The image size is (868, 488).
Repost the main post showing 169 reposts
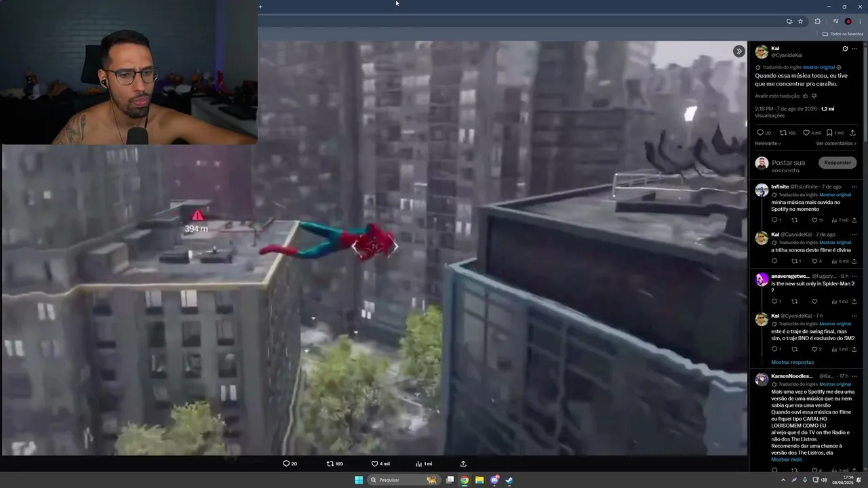787,133
